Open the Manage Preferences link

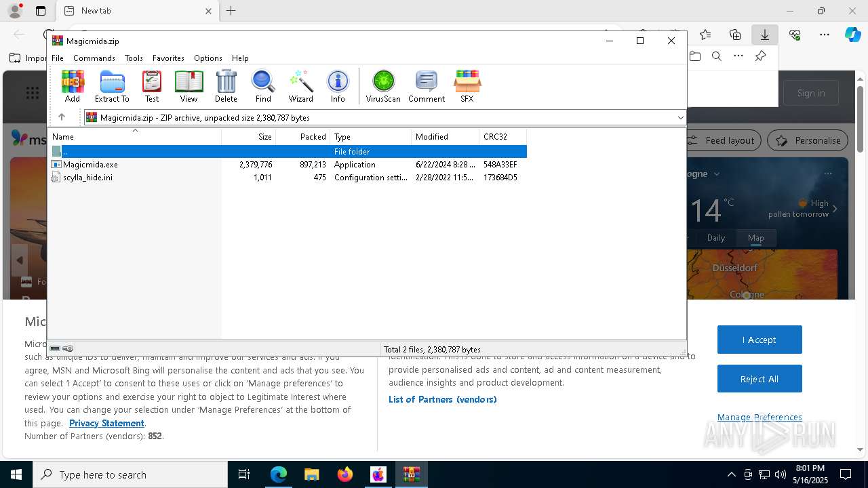759,417
